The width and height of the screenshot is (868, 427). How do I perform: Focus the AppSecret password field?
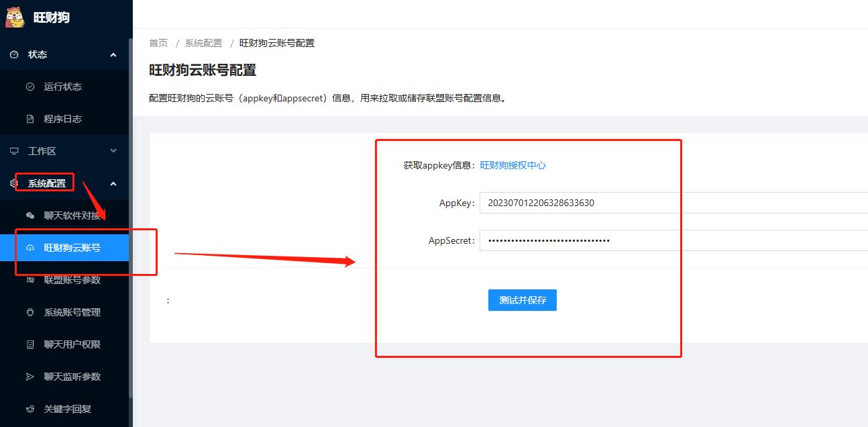[671, 240]
